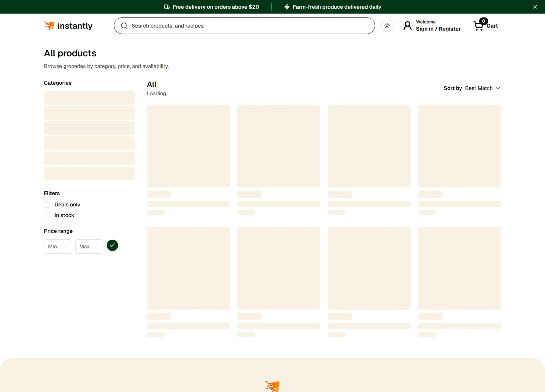Click the instantly brand name

[75, 26]
